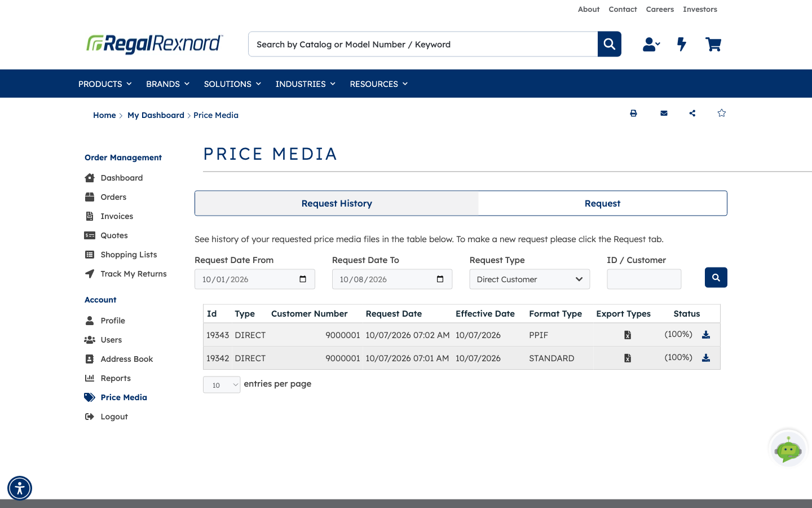Viewport: 812px width, 508px height.
Task: Click the ID / Customer input box
Action: 644,279
